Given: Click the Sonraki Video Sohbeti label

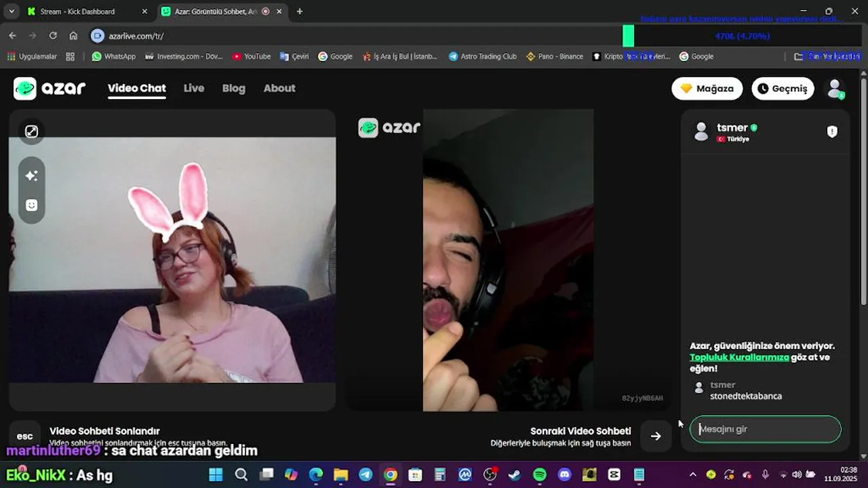Looking at the screenshot, I should point(580,431).
